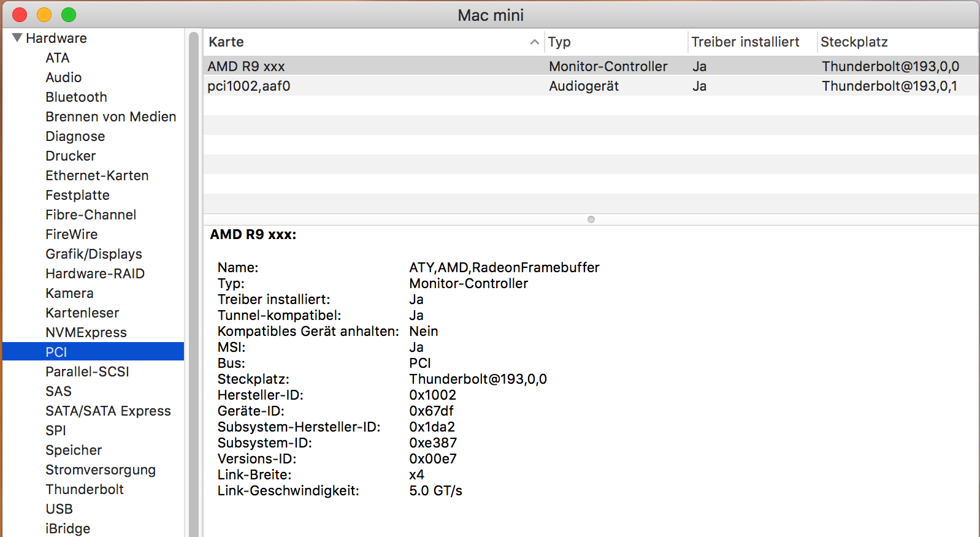980x537 pixels.
Task: Select Kartenleser in the sidebar
Action: click(82, 313)
